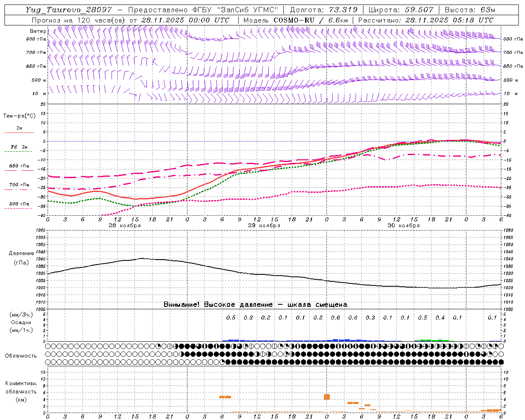The height and width of the screenshot is (420, 525).
Task: Select the 'Предоставлено ФГБУ "ЗапСиб УГМС"' provider text
Action: (203, 10)
